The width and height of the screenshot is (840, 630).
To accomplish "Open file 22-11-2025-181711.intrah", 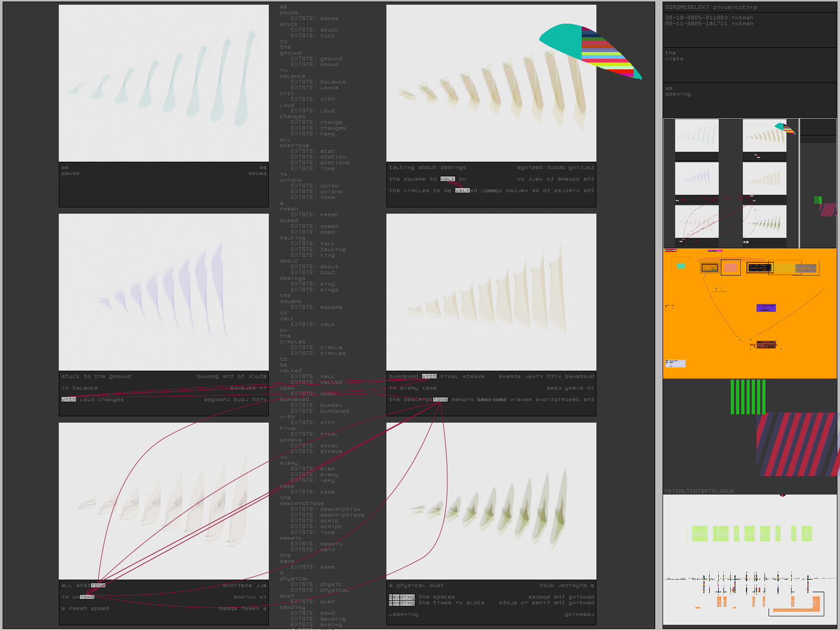I will pos(709,24).
